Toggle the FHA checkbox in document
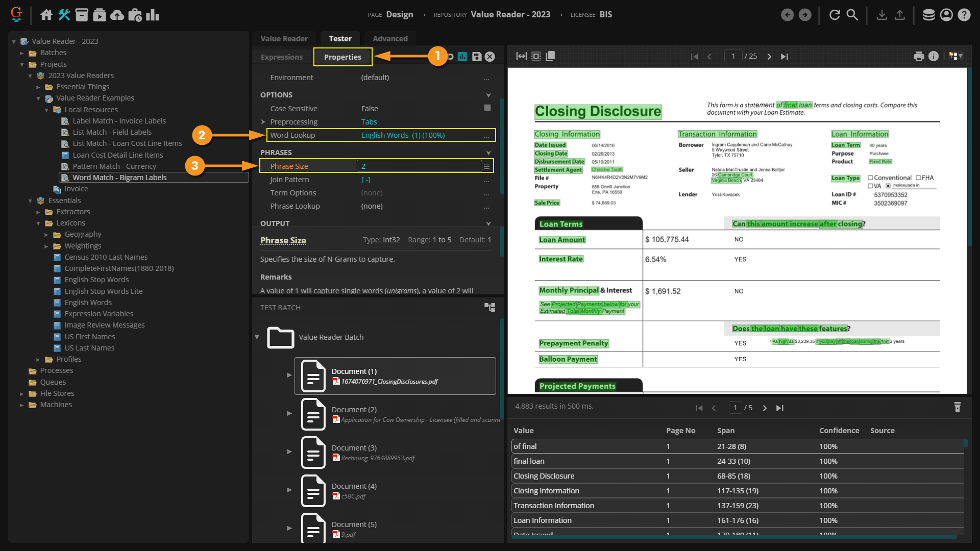This screenshot has height=551, width=980. 918,178
